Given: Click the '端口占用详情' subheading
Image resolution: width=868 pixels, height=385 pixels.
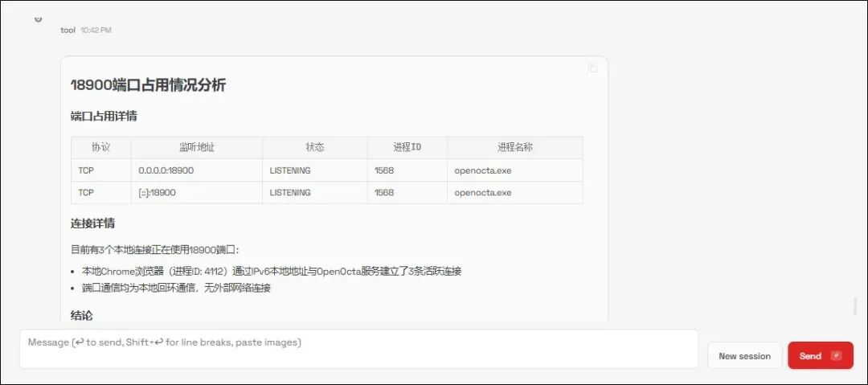Looking at the screenshot, I should click(104, 117).
